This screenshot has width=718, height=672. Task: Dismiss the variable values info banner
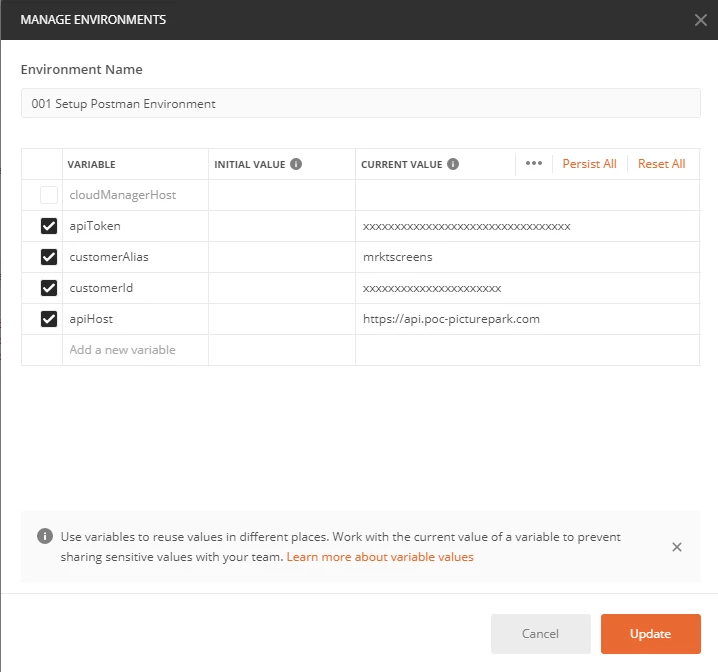point(677,547)
